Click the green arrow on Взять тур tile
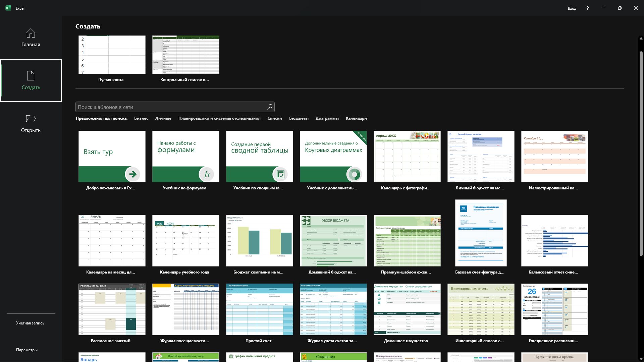Screen dimensions: 644x362 pyautogui.click(x=133, y=174)
